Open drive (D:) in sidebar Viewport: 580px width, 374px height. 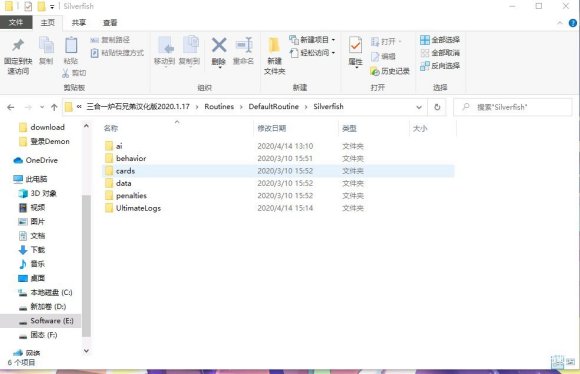pyautogui.click(x=43, y=307)
